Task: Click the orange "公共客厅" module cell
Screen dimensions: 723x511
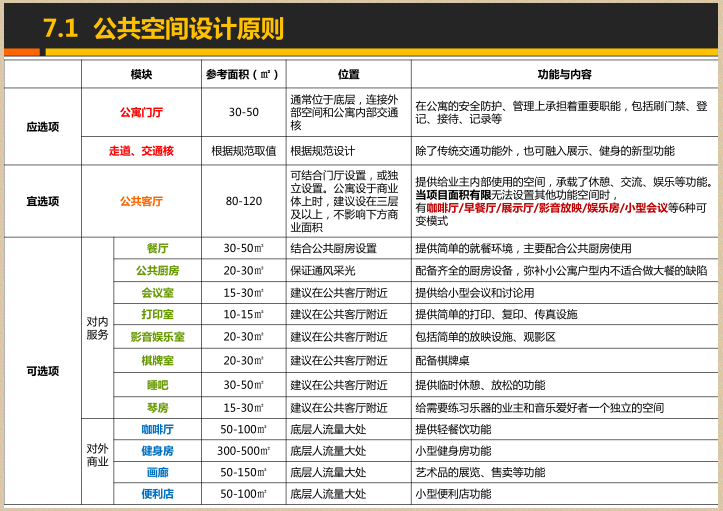Action: click(x=141, y=201)
